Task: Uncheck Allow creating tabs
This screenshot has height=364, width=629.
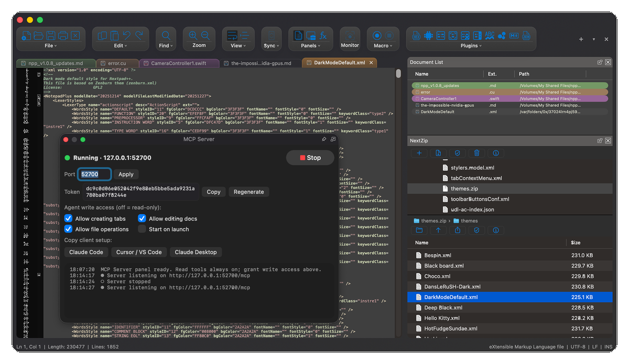Action: (68, 218)
